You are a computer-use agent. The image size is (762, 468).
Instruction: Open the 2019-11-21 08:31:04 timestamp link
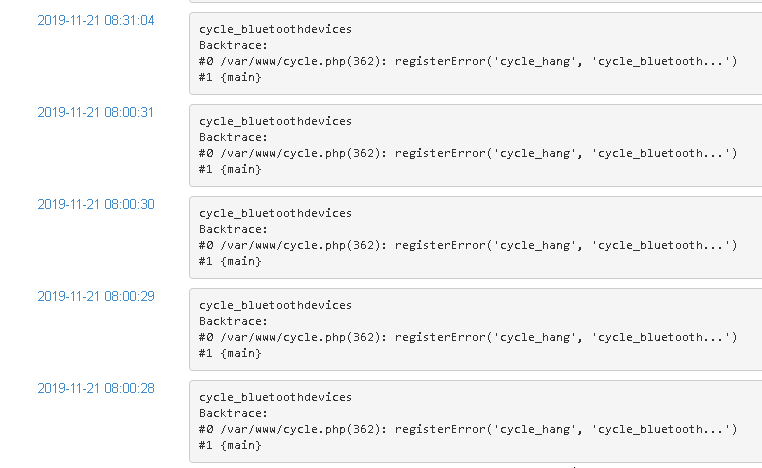(96, 20)
